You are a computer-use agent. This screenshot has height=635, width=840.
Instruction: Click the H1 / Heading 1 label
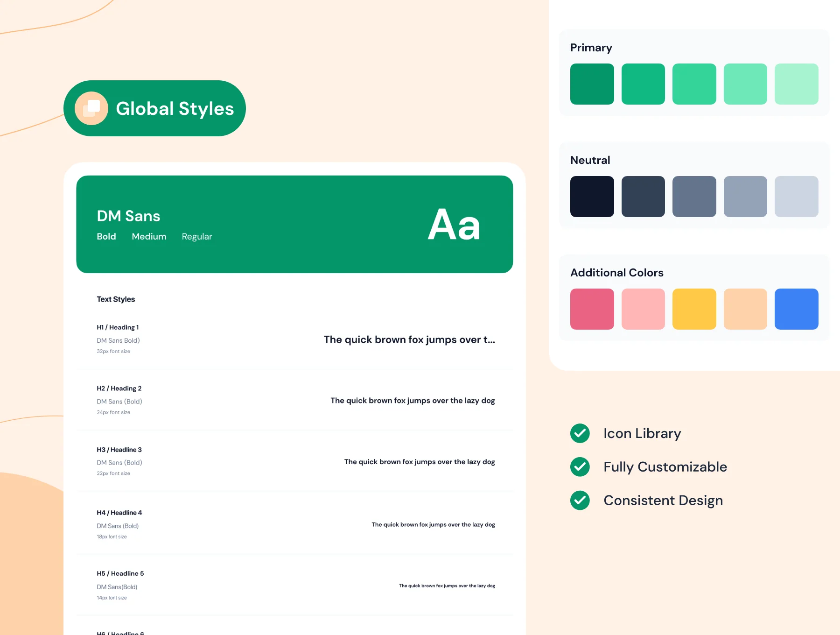point(118,327)
